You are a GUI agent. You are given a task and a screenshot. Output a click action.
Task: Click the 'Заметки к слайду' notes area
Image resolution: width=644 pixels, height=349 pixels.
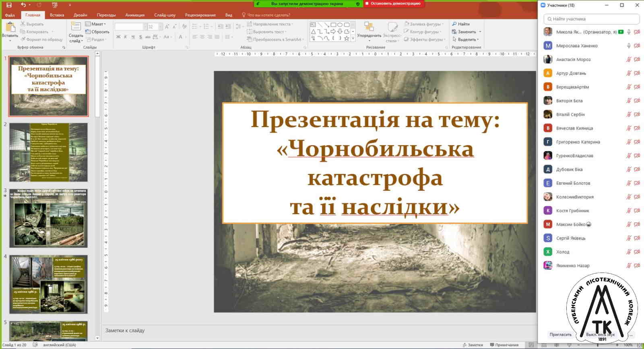[x=125, y=330]
